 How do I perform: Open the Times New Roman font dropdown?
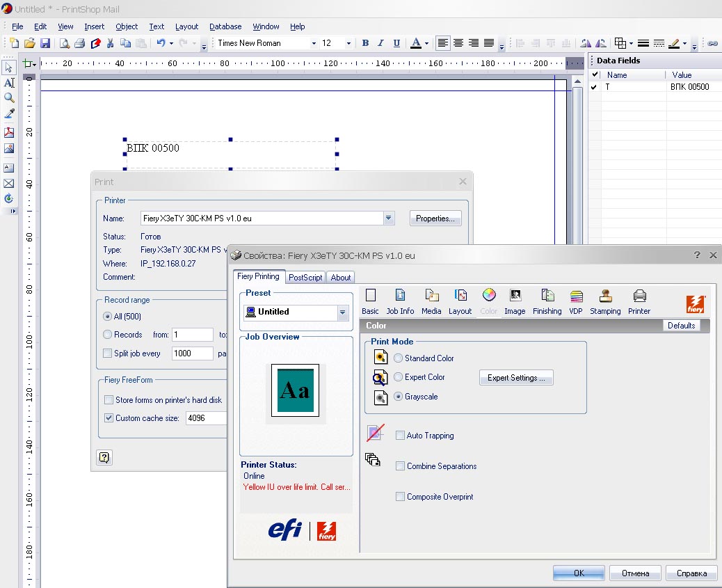point(314,43)
